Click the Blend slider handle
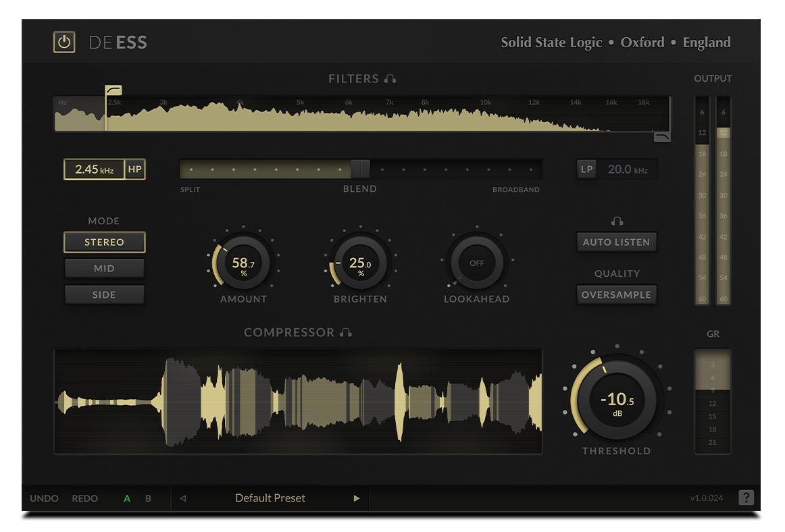The image size is (785, 532). pyautogui.click(x=361, y=169)
